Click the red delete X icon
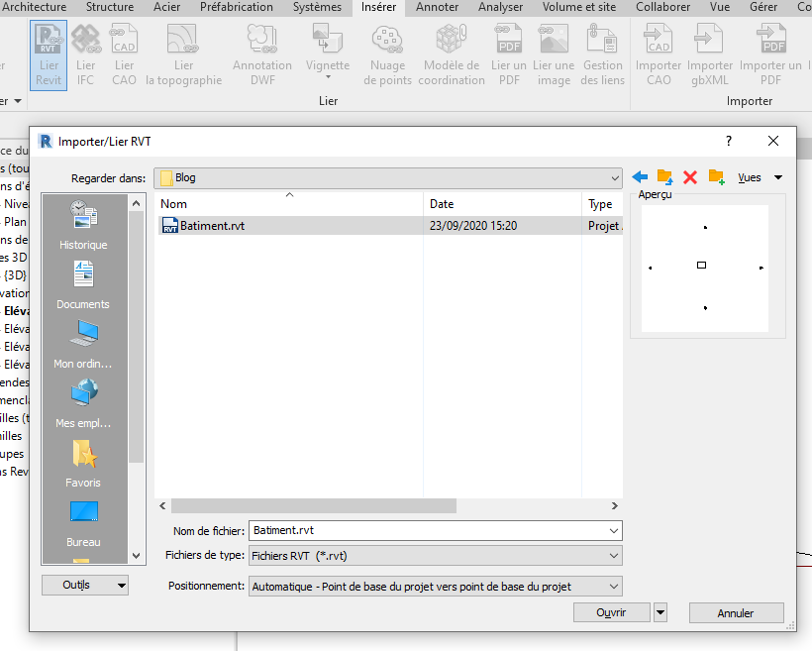 click(690, 177)
